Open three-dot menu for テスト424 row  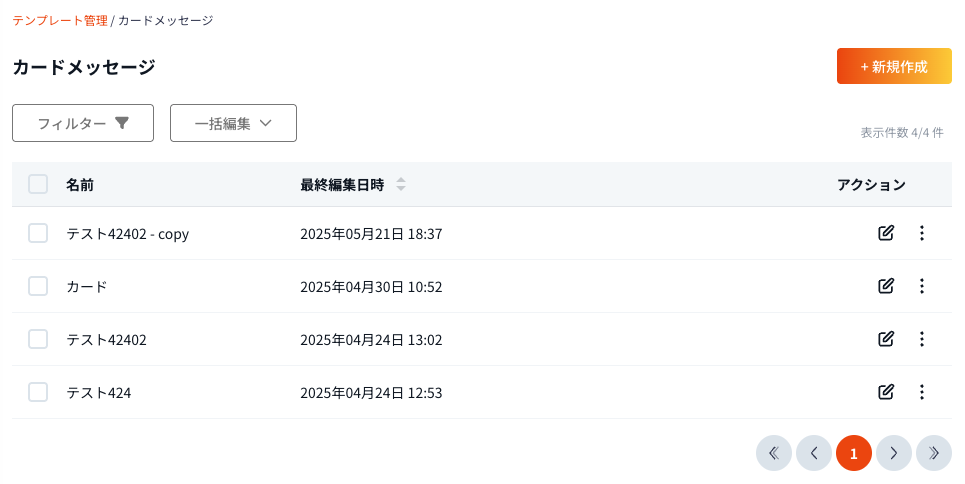[x=921, y=392]
